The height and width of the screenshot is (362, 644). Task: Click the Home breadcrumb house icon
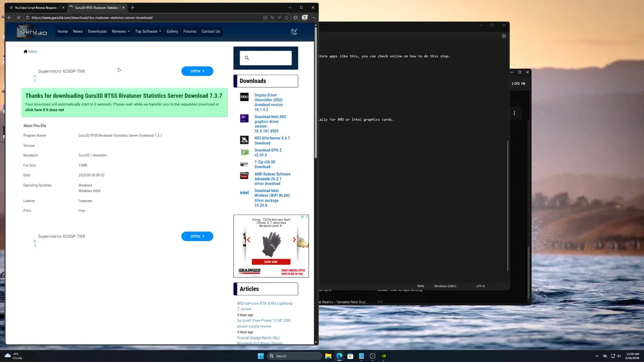(x=25, y=51)
